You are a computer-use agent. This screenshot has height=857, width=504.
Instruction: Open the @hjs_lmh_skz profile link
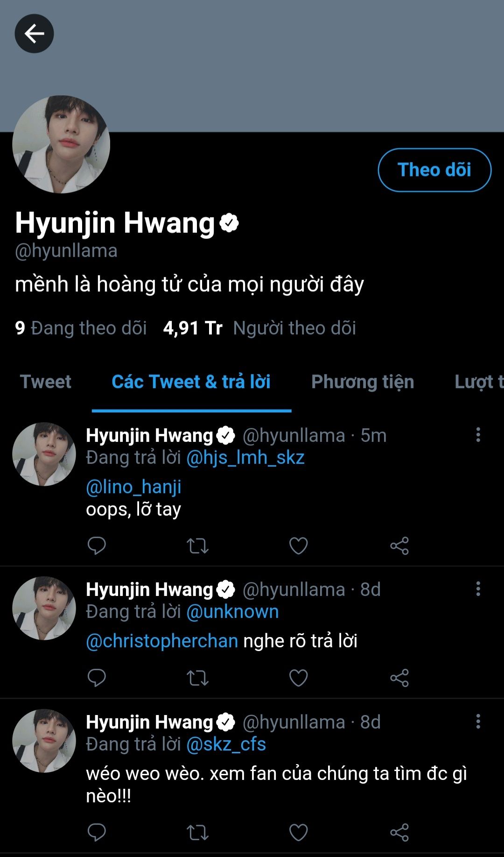point(245,457)
